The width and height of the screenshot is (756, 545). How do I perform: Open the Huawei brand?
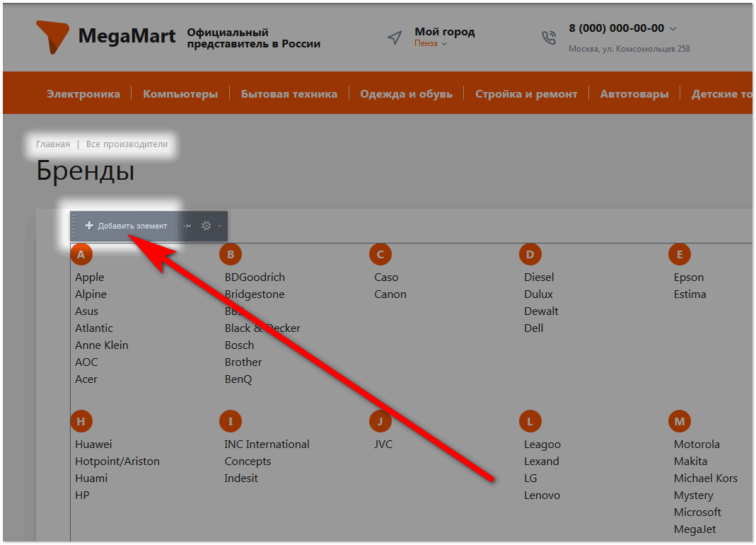(93, 444)
